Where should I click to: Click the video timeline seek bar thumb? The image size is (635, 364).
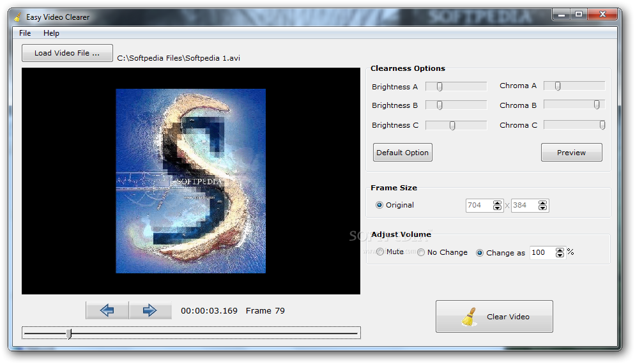coord(69,333)
